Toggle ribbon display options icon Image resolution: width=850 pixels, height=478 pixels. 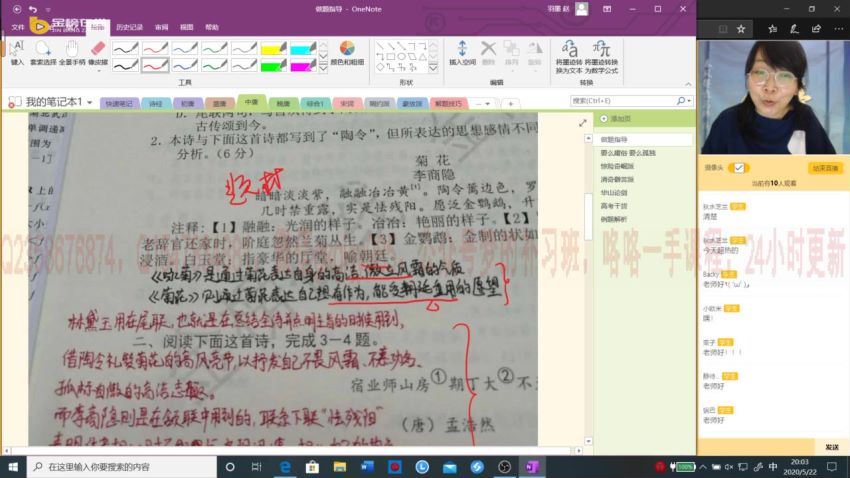tap(607, 9)
